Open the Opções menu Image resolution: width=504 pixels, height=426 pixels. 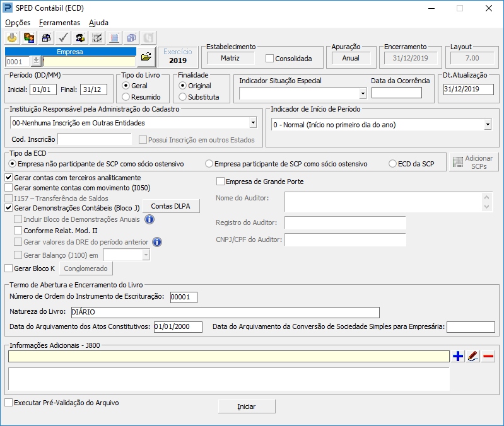point(18,23)
